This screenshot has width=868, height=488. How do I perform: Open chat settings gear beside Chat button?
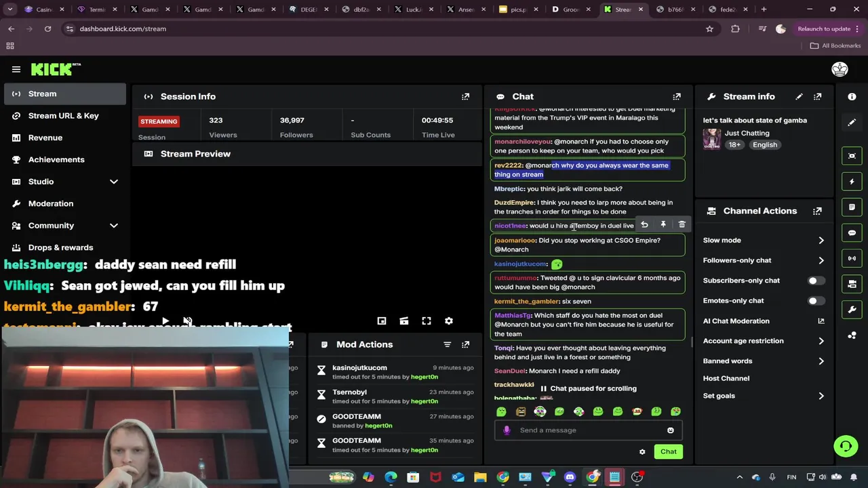642,451
